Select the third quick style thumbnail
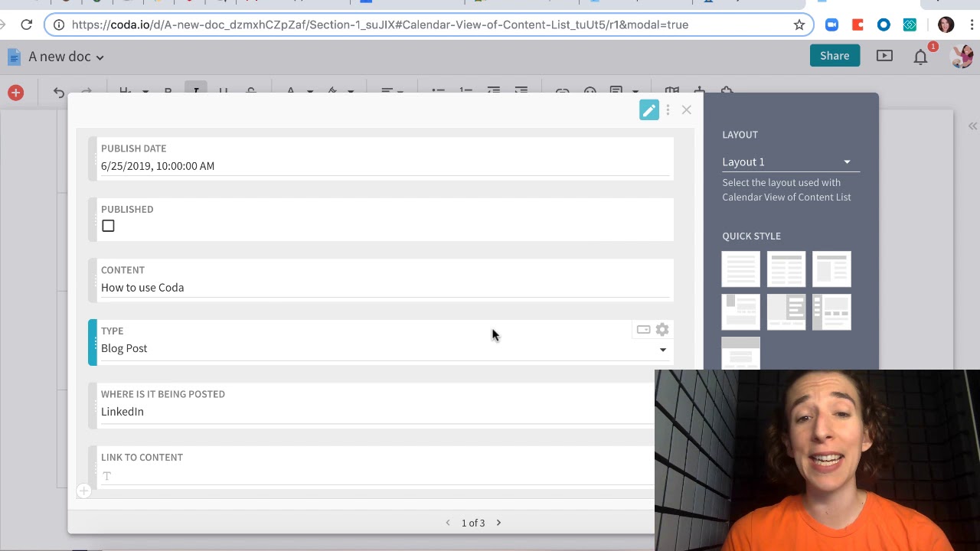Screen dimensions: 980x551 (831, 269)
